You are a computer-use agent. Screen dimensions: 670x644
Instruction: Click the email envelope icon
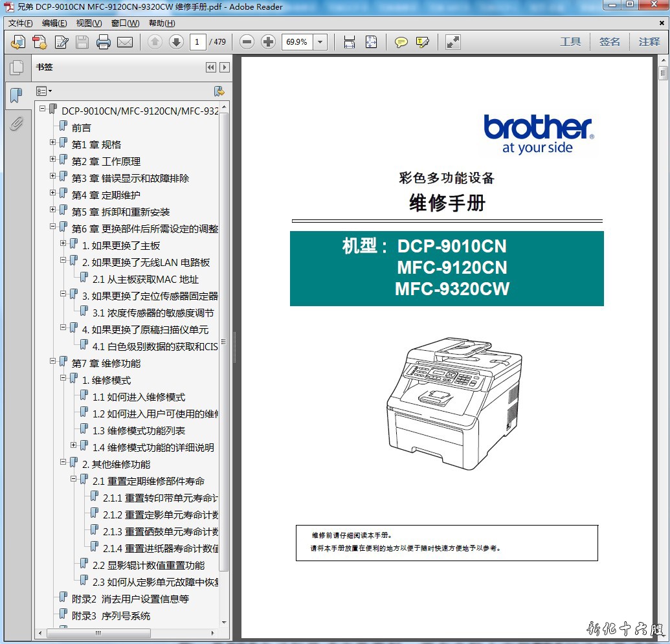point(125,42)
